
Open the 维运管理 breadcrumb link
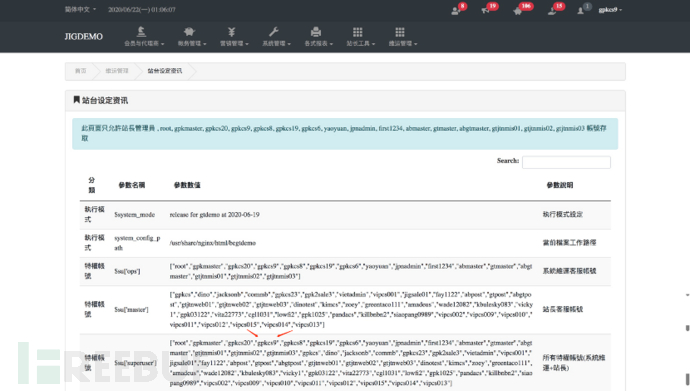pos(117,71)
